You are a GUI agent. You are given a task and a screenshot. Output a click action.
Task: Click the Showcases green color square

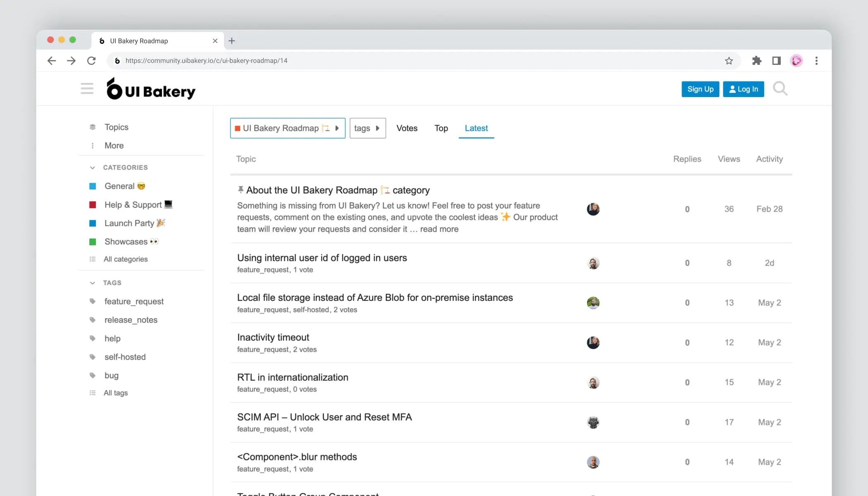(93, 241)
